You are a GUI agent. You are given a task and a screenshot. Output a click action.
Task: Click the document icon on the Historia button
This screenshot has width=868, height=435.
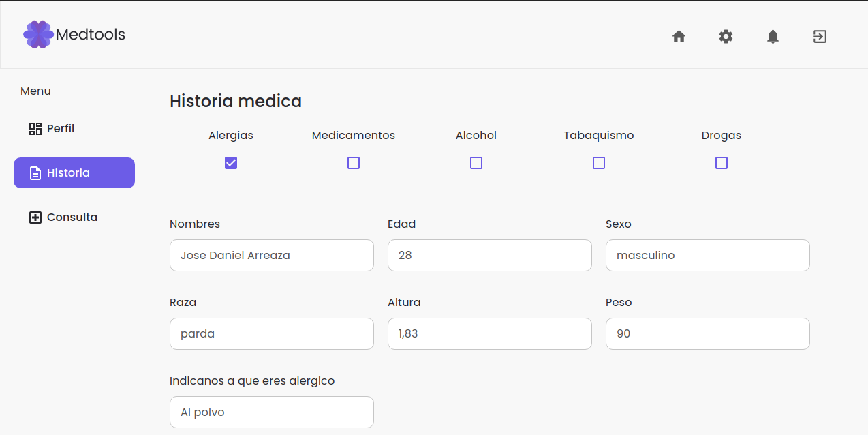click(x=35, y=172)
